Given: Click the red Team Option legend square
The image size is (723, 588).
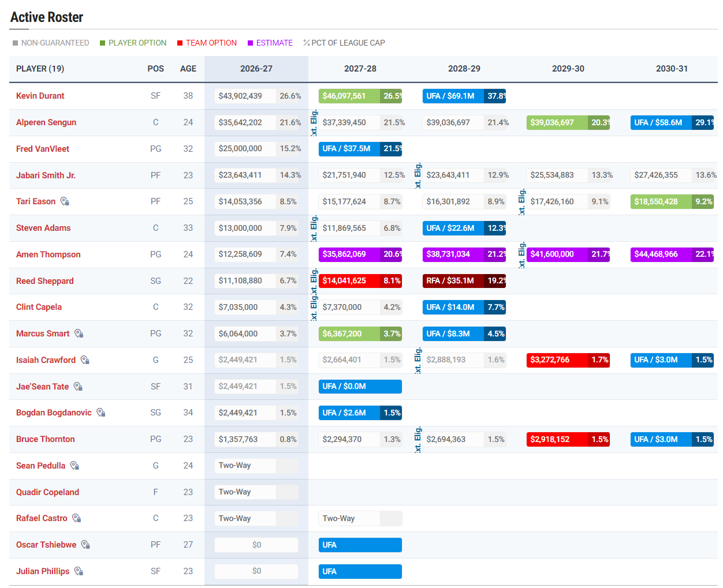Looking at the screenshot, I should [x=180, y=43].
